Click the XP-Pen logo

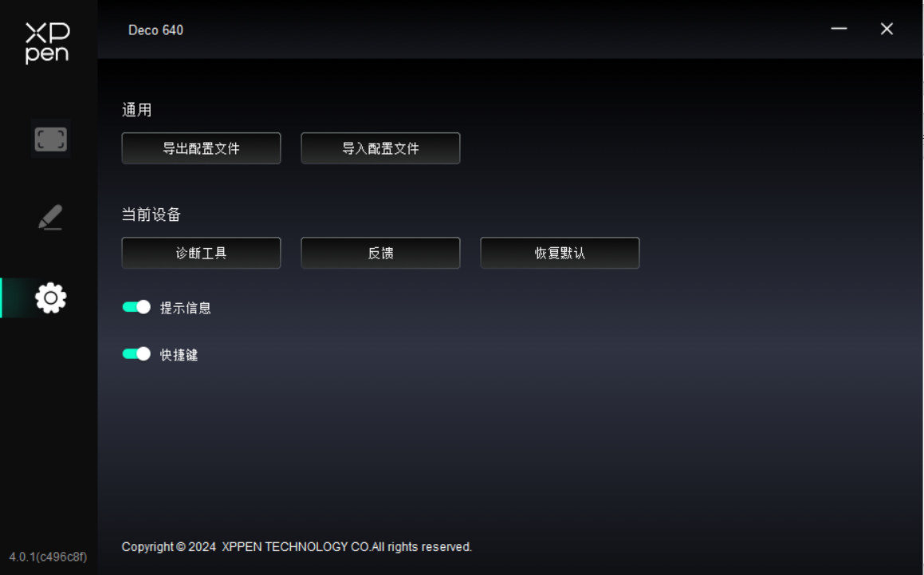coord(48,42)
